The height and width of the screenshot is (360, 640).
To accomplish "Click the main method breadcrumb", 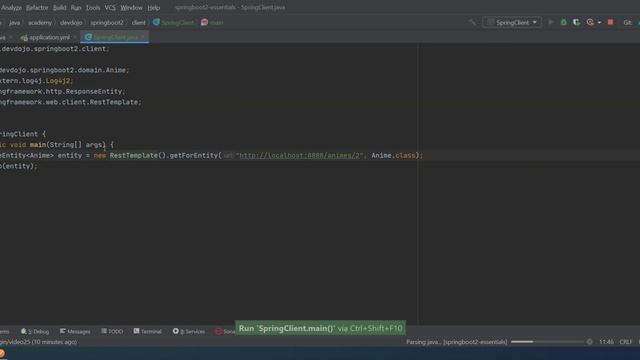I will coord(212,23).
